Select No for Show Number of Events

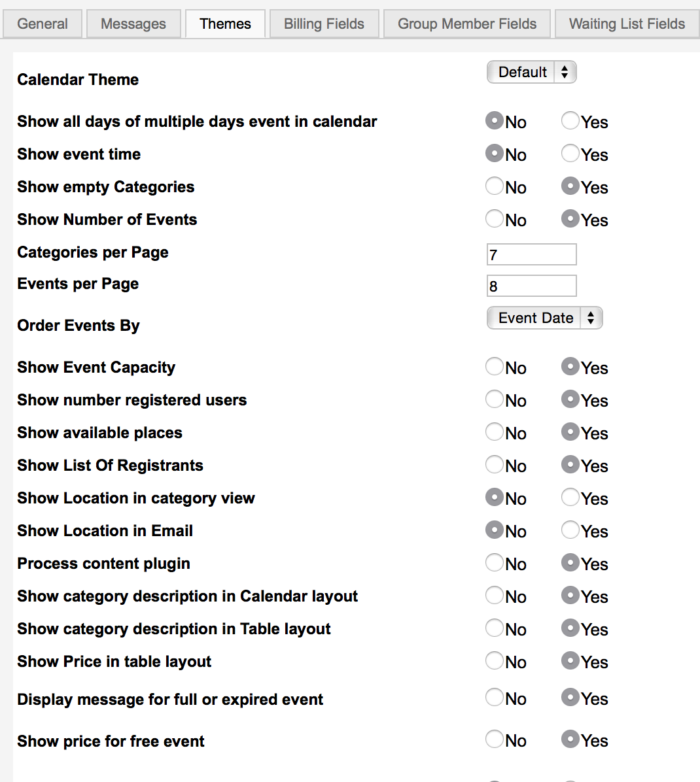495,218
